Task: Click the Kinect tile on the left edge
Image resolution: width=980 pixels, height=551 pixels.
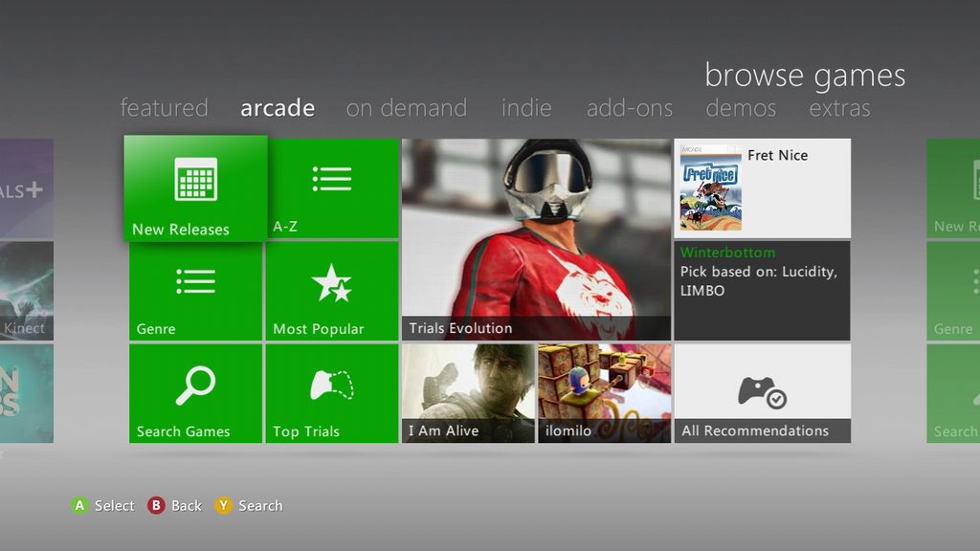Action: tap(26, 291)
